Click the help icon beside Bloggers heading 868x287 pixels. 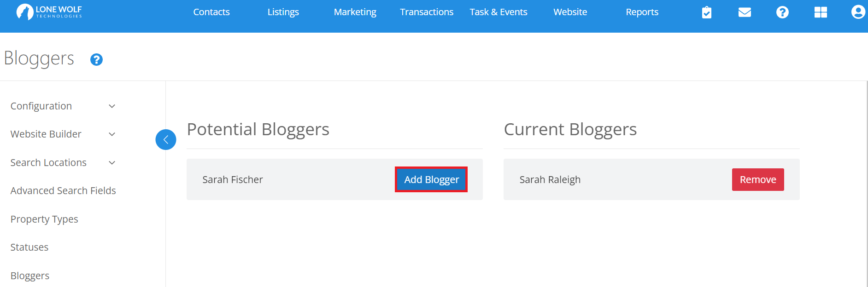point(96,59)
